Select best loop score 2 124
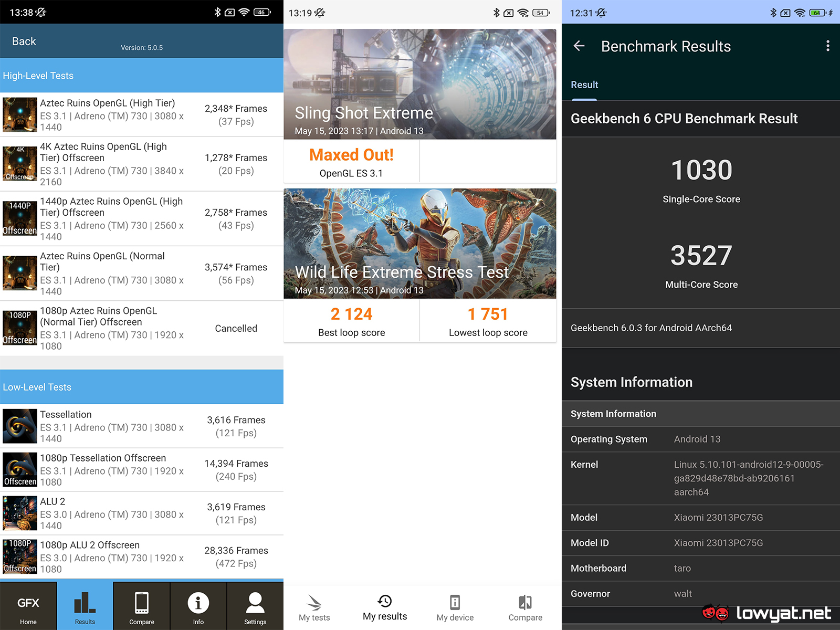Viewport: 840px width, 630px height. 351,314
